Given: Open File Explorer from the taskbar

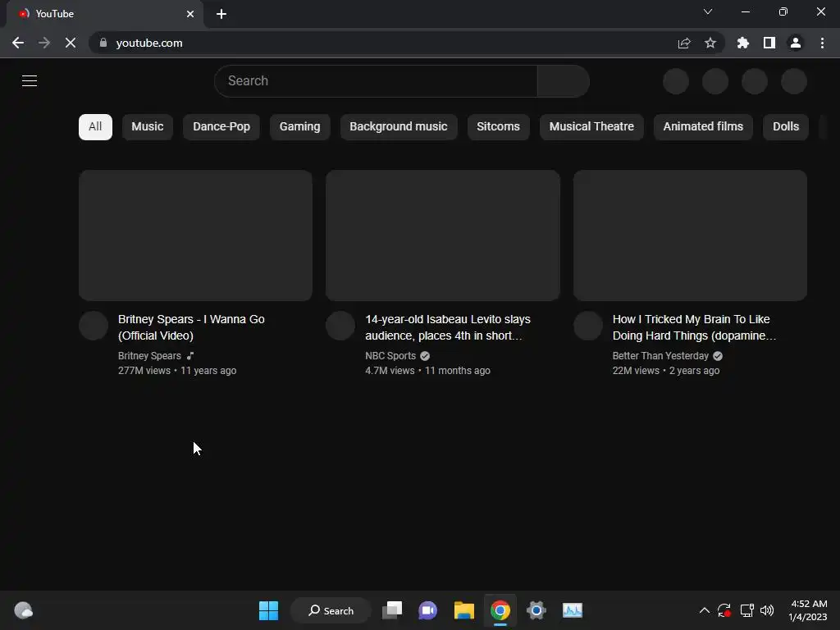Looking at the screenshot, I should [464, 610].
